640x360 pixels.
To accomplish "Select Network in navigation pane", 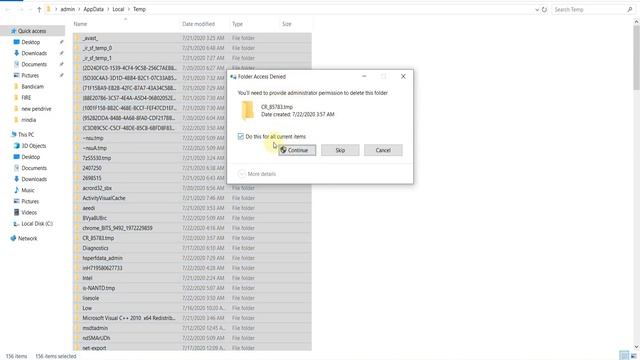I will coord(27,238).
